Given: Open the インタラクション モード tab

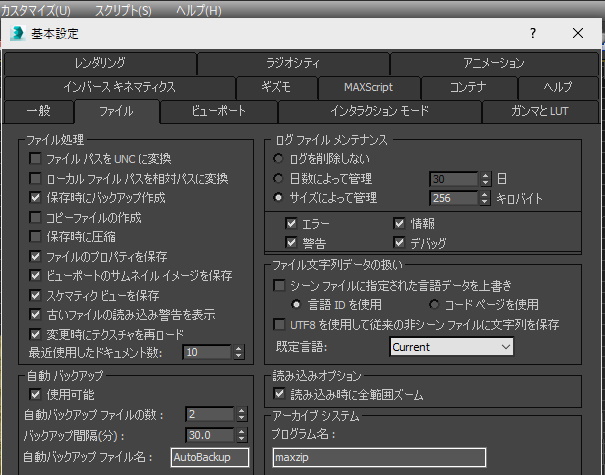Looking at the screenshot, I should pyautogui.click(x=380, y=112).
